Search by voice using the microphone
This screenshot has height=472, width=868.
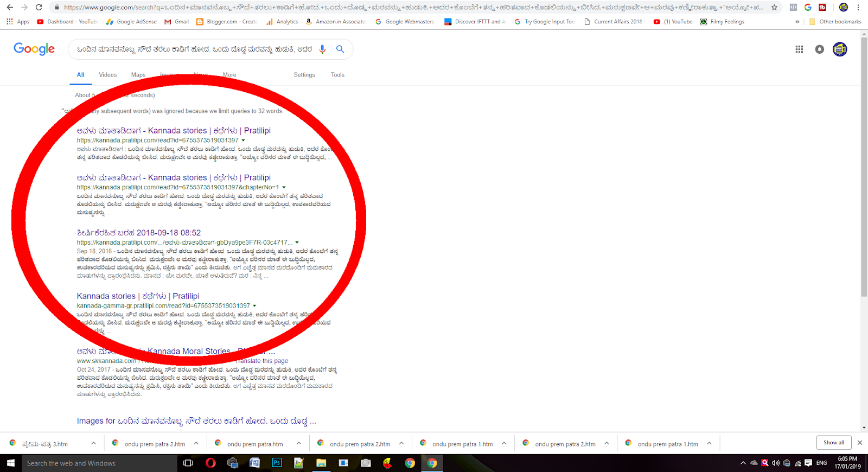click(x=322, y=49)
